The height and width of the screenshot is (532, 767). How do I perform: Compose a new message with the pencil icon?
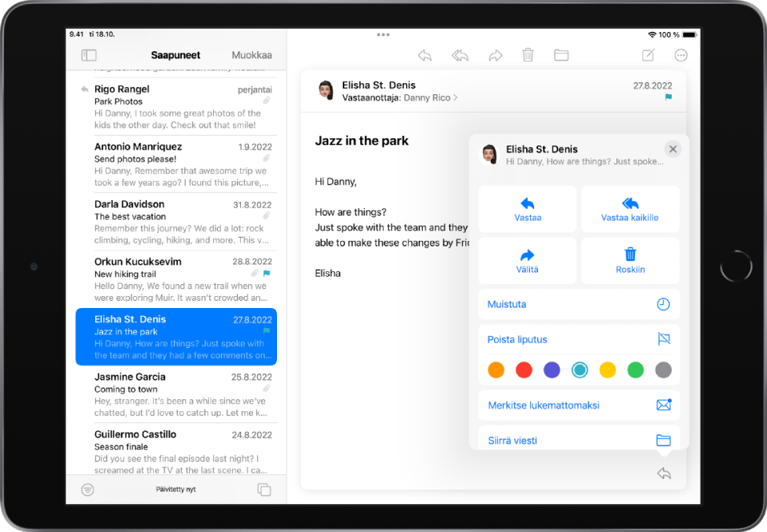648,55
